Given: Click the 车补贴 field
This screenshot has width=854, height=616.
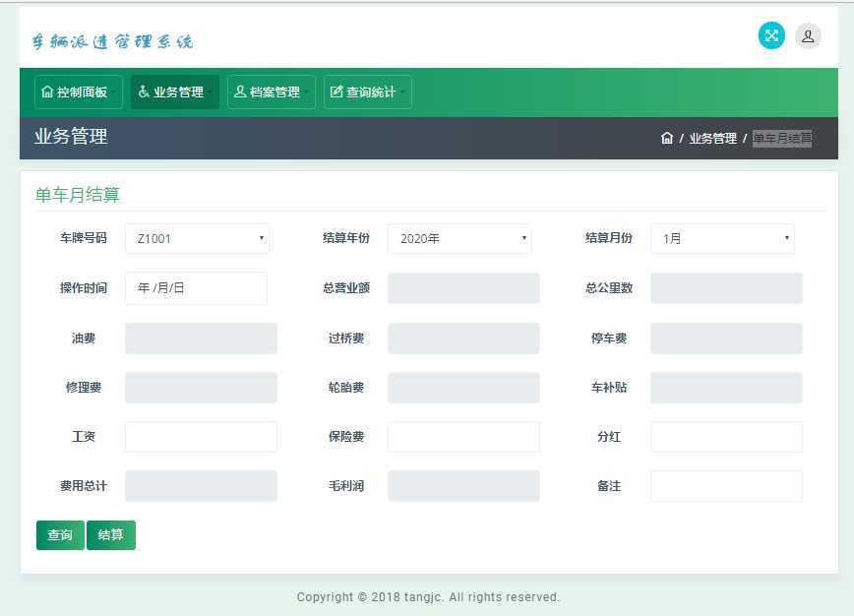Looking at the screenshot, I should point(726,388).
